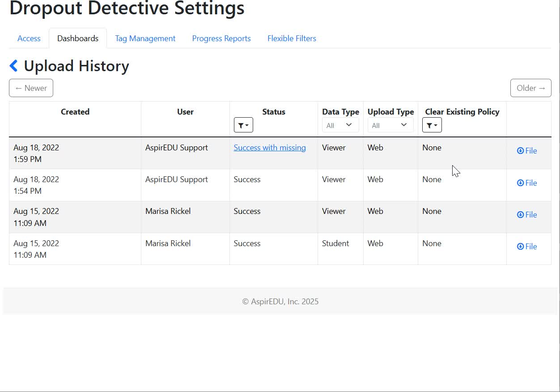This screenshot has width=560, height=392.
Task: Click the Upload History heading text
Action: [x=76, y=66]
